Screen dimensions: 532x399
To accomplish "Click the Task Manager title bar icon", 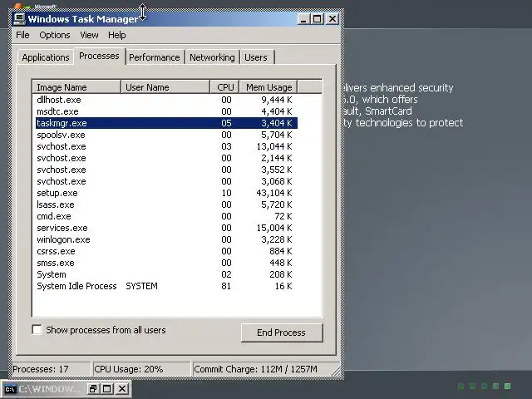I will point(19,19).
